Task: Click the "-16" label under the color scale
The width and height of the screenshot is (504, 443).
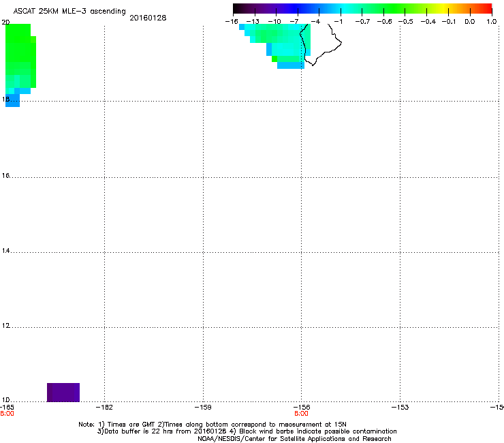Action: click(x=232, y=22)
